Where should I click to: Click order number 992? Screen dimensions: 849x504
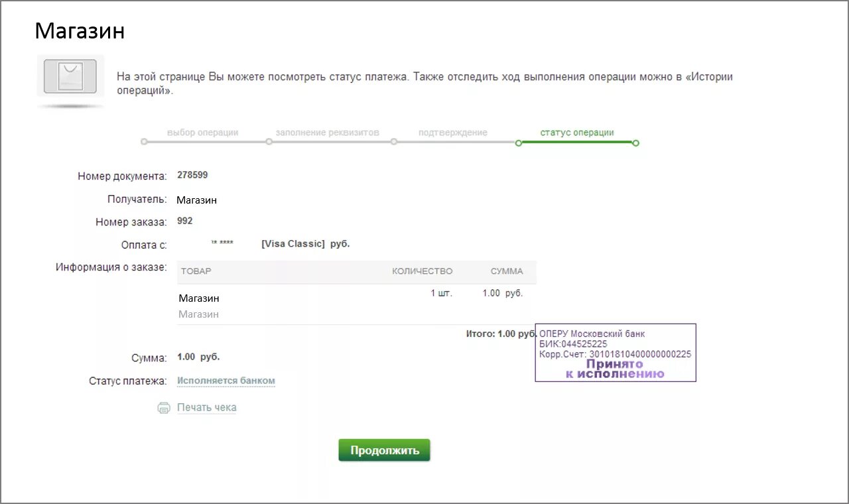click(x=185, y=221)
